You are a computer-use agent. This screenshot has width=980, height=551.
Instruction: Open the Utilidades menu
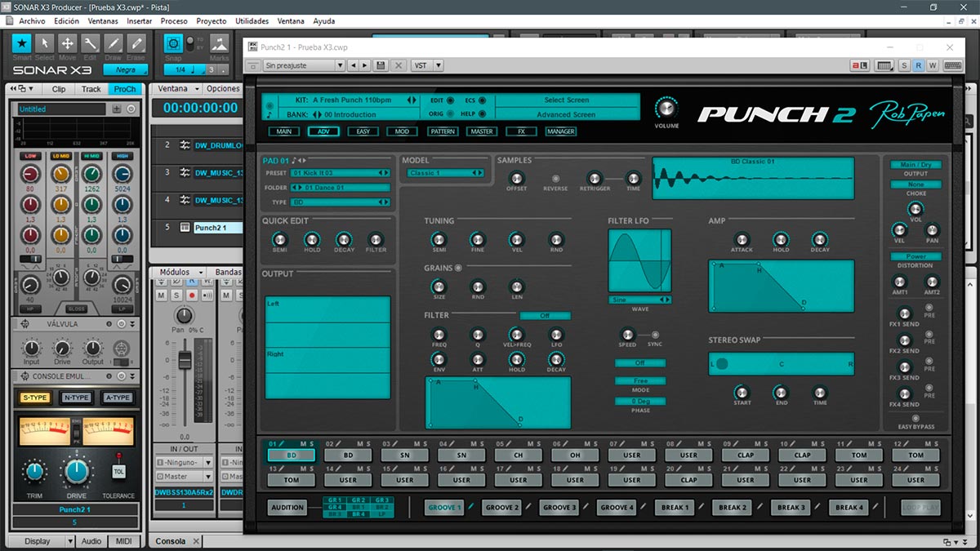252,21
